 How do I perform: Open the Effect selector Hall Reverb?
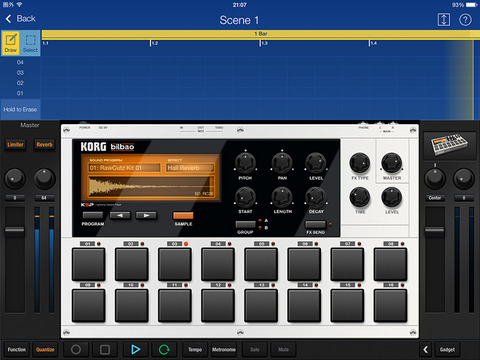190,168
